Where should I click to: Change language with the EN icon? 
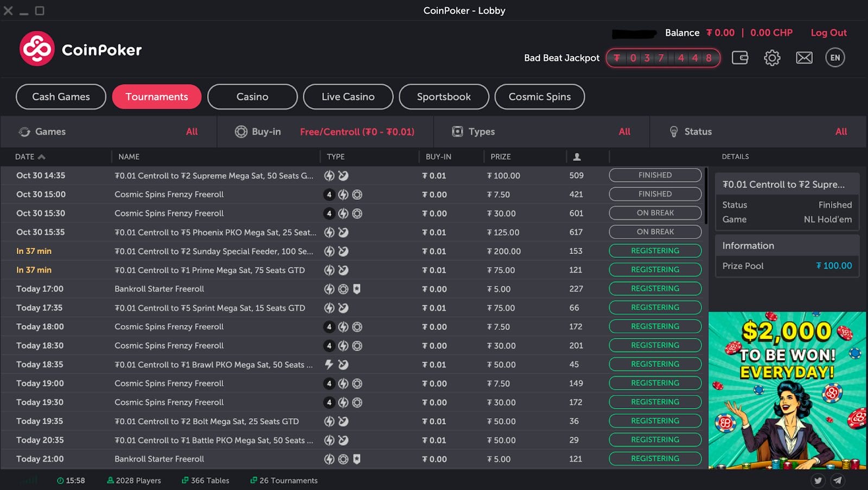pyautogui.click(x=835, y=58)
